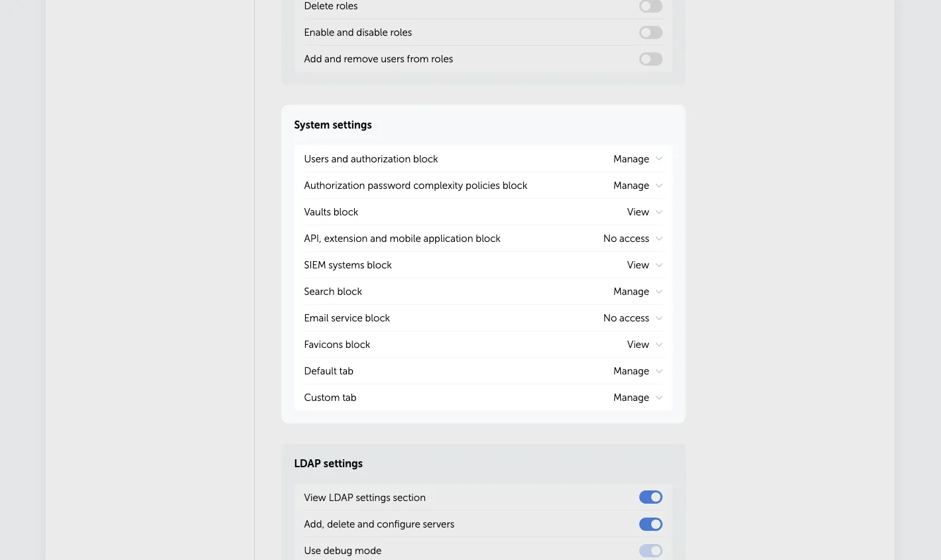Click the Favicons block row label
Screen dimensions: 941x560
337,345
